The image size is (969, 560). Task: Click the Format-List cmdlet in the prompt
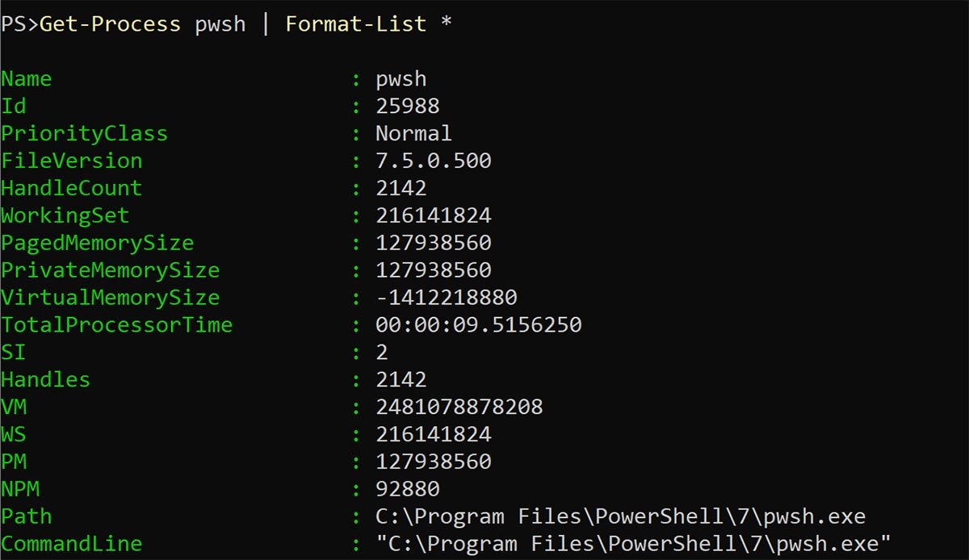click(x=355, y=24)
